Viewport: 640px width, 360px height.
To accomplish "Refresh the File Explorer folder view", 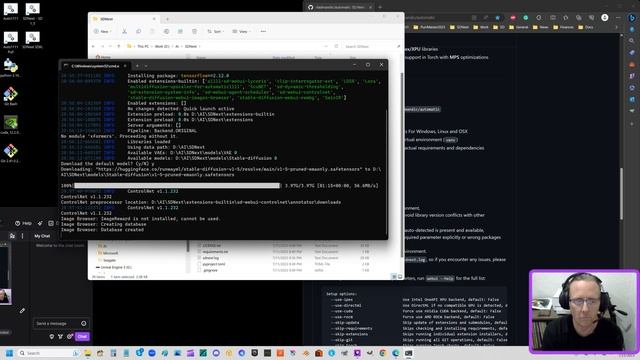I will coord(336,47).
